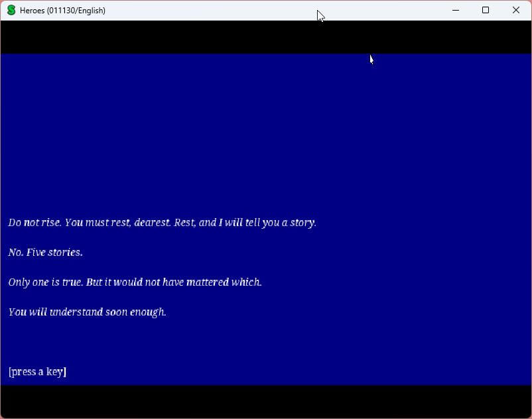Viewport: 532px width, 419px height.
Task: Click the 'Heroes (011130/English)' window title
Action: [x=62, y=11]
